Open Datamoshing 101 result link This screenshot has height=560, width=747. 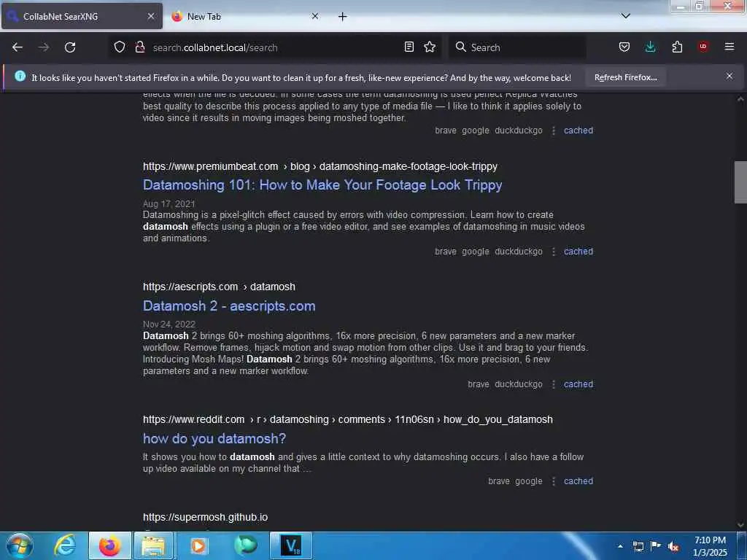click(x=322, y=184)
